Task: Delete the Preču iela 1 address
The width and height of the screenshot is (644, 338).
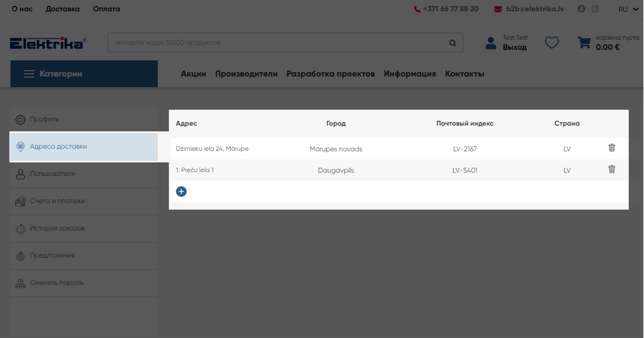Action: (x=612, y=169)
